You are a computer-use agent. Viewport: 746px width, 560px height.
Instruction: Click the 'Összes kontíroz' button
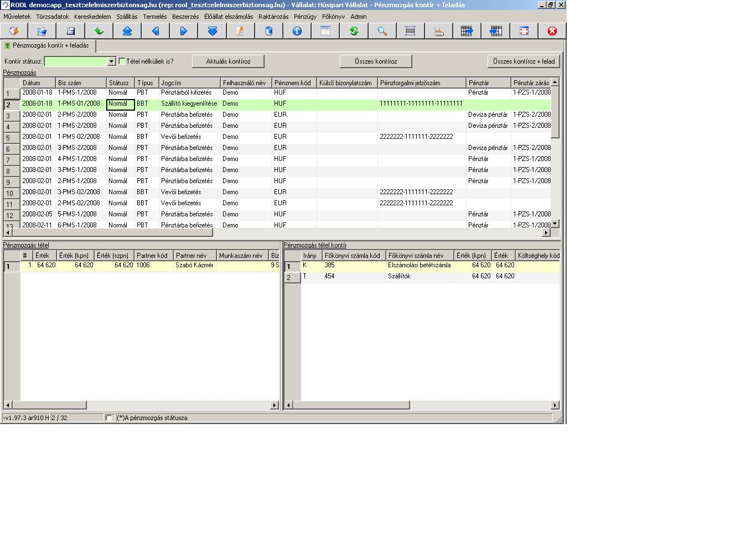tap(376, 61)
